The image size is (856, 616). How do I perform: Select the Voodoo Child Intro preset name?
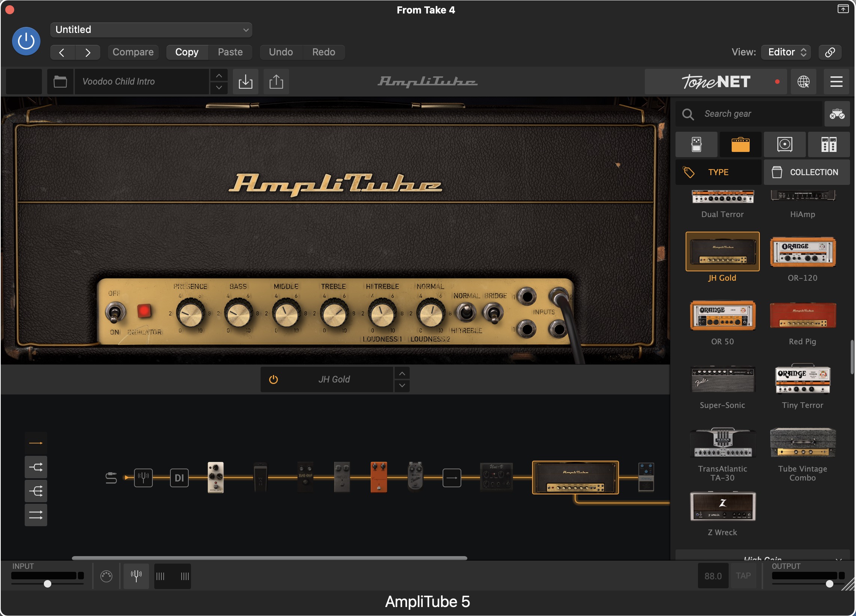(142, 82)
